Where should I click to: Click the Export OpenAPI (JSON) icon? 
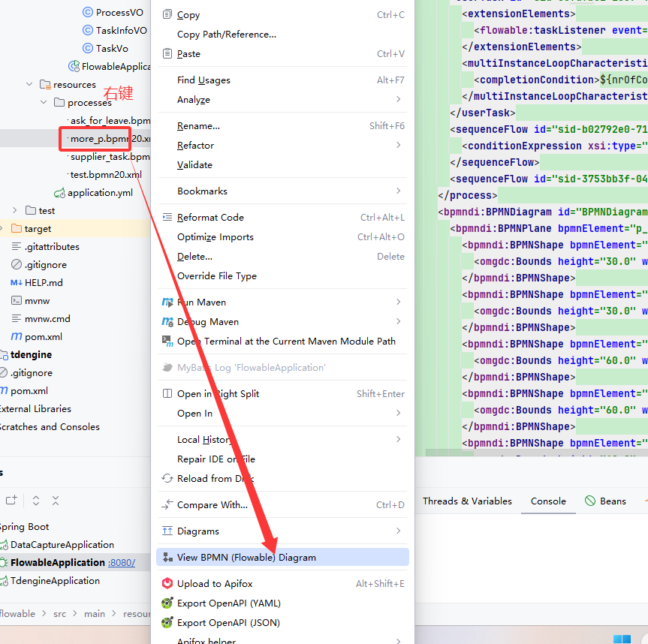pyautogui.click(x=167, y=622)
